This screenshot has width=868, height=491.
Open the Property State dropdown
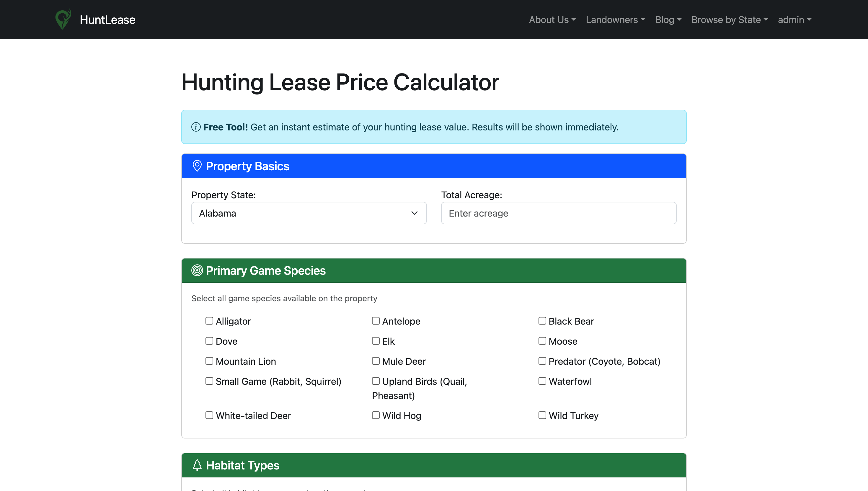click(309, 213)
